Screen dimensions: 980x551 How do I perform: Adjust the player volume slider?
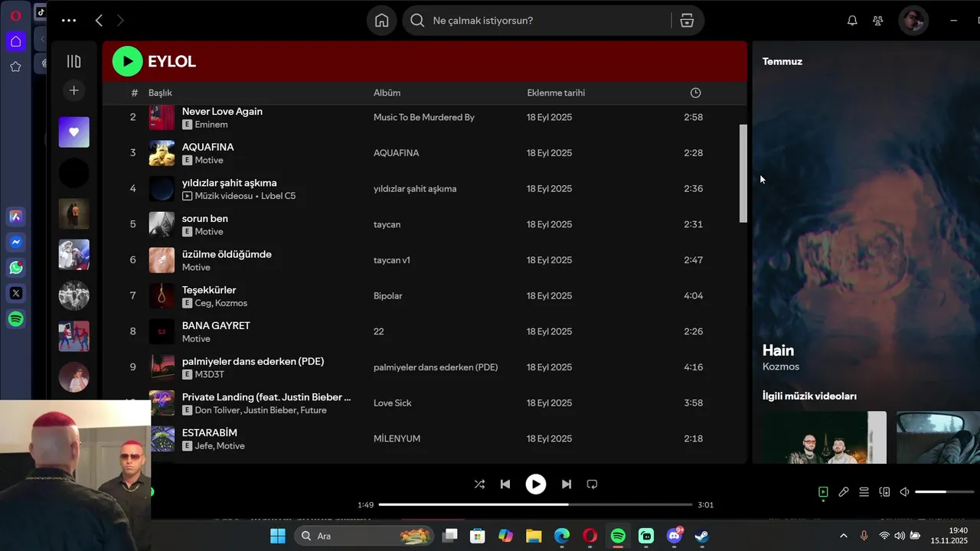944,492
